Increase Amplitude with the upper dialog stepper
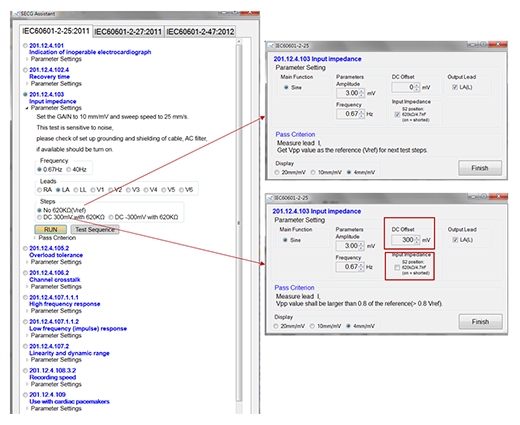 click(x=362, y=91)
